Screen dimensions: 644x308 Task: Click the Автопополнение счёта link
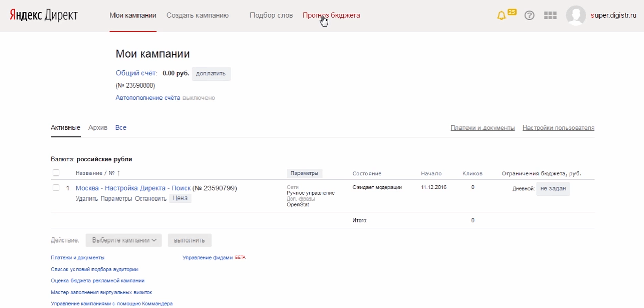point(148,98)
